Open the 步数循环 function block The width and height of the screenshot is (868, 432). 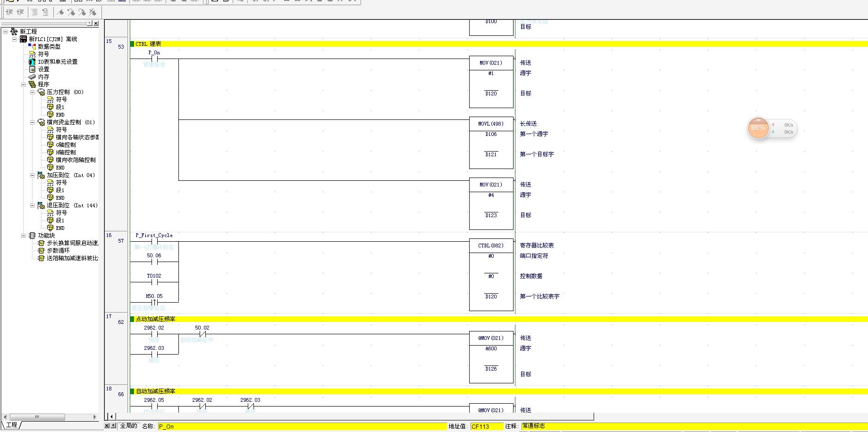(x=58, y=251)
